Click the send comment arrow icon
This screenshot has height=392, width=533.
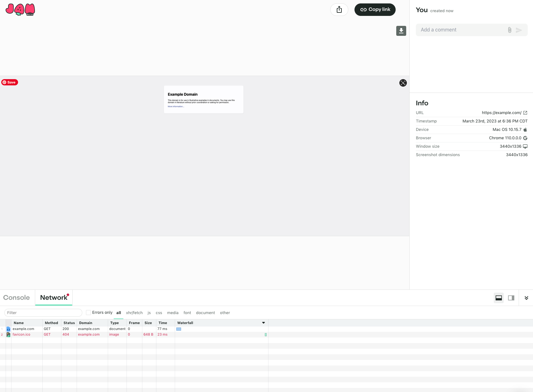[x=519, y=30]
